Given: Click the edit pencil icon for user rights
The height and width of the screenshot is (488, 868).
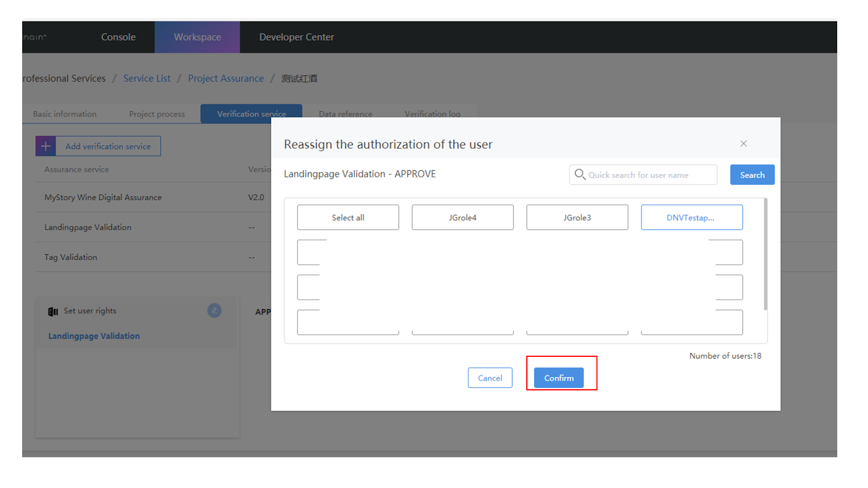Looking at the screenshot, I should (214, 311).
